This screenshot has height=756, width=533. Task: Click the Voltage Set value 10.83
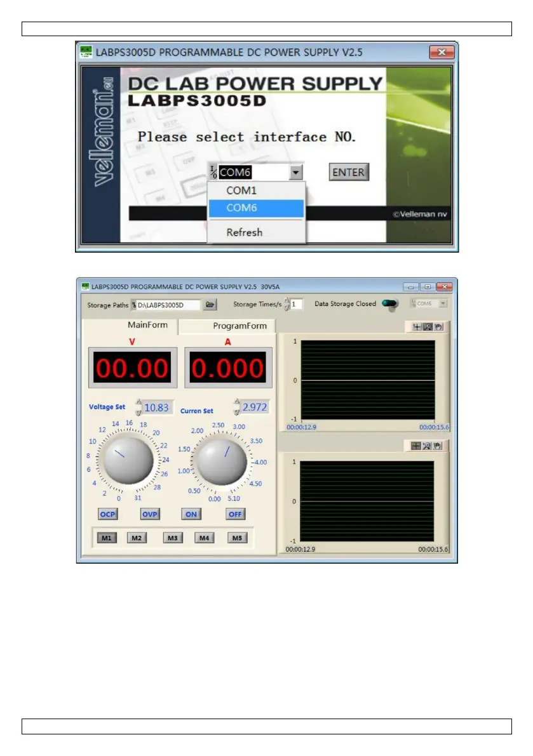158,408
